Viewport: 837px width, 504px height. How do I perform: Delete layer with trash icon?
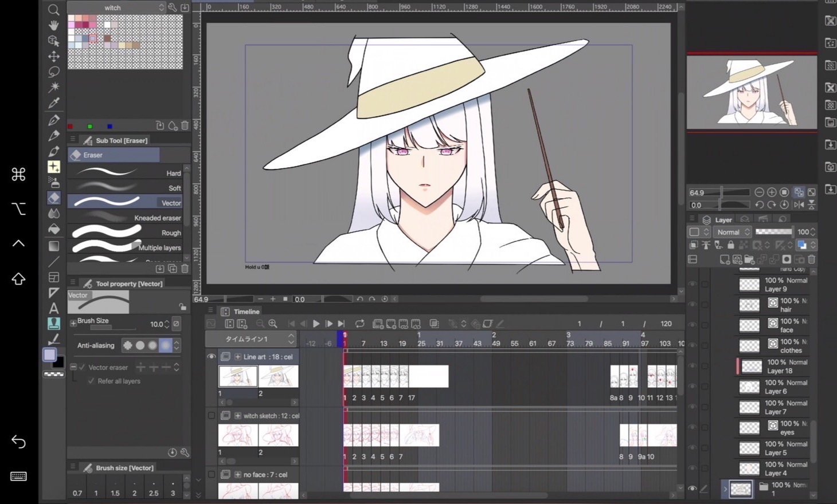coord(811,259)
